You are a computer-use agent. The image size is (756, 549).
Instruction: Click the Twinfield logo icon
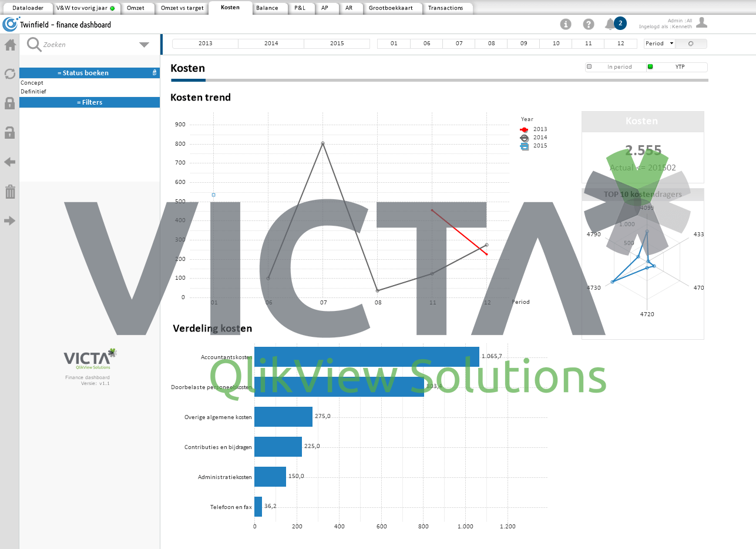[x=11, y=24]
